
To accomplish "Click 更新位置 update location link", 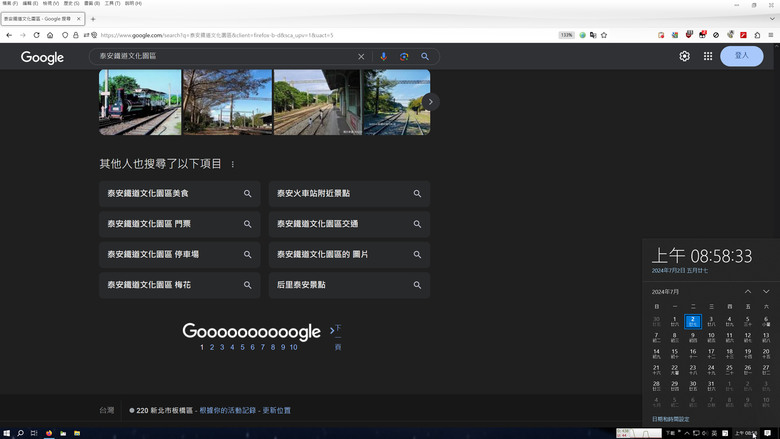I will [x=277, y=410].
